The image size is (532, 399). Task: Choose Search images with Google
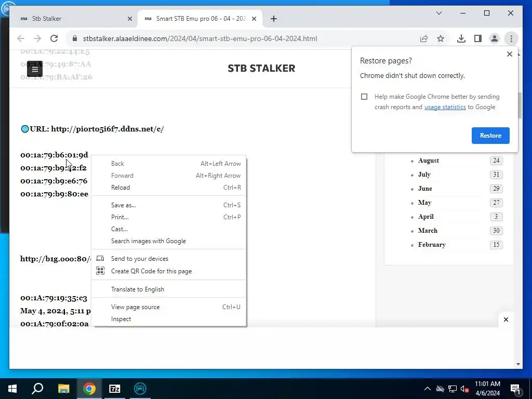point(169,241)
